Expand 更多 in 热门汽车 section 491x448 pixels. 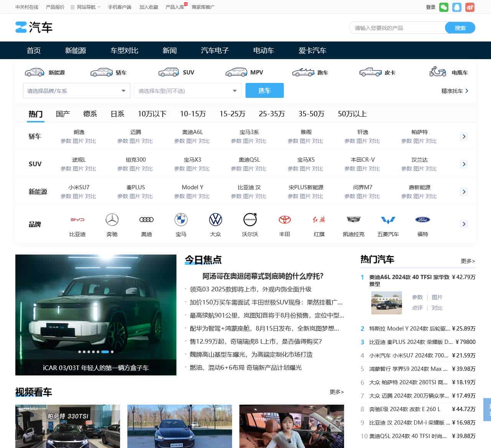point(468,261)
